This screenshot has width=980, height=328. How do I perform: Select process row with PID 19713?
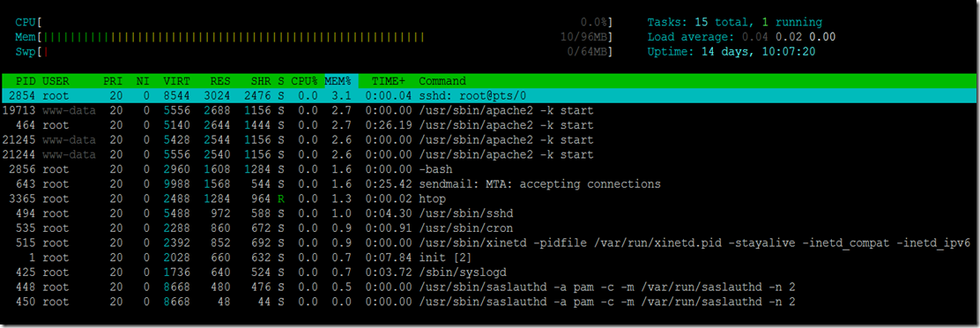(x=489, y=110)
